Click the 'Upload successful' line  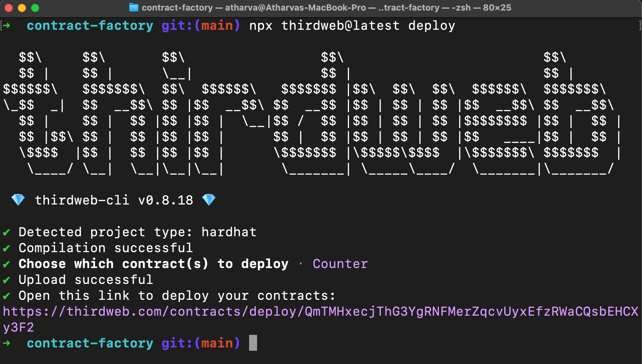86,280
